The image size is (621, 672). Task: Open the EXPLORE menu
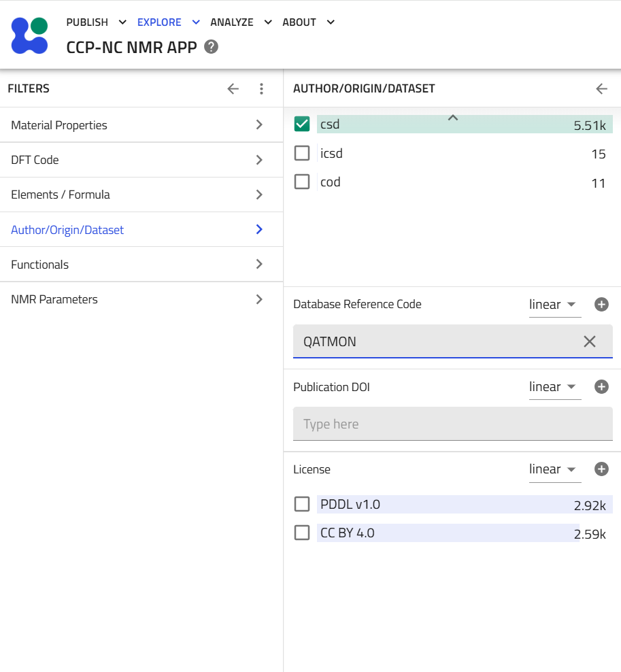(x=168, y=22)
